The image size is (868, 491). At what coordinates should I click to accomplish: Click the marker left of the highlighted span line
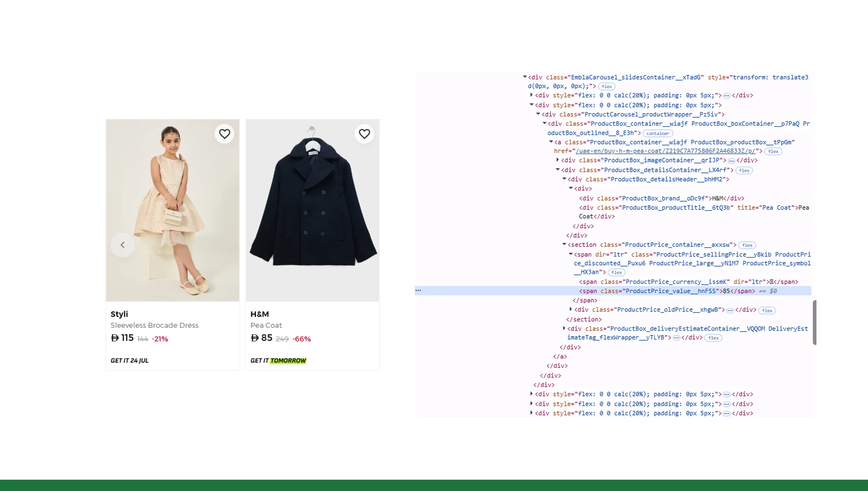[418, 291]
